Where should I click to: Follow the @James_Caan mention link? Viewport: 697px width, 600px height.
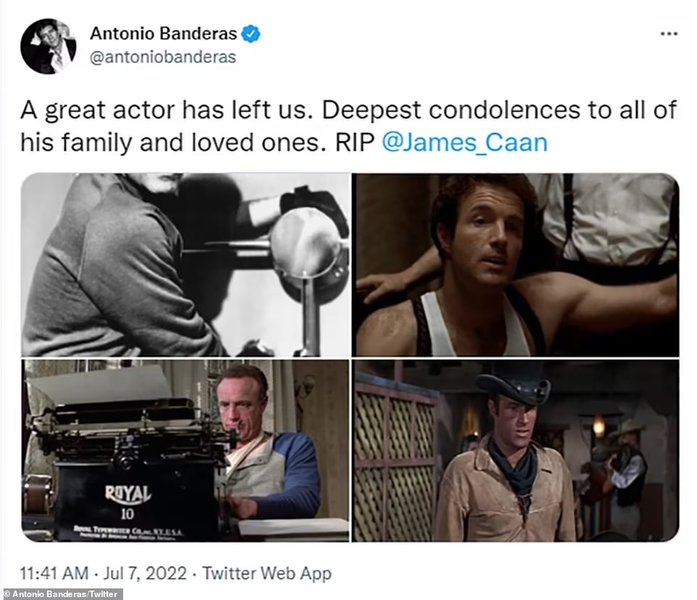pyautogui.click(x=465, y=143)
